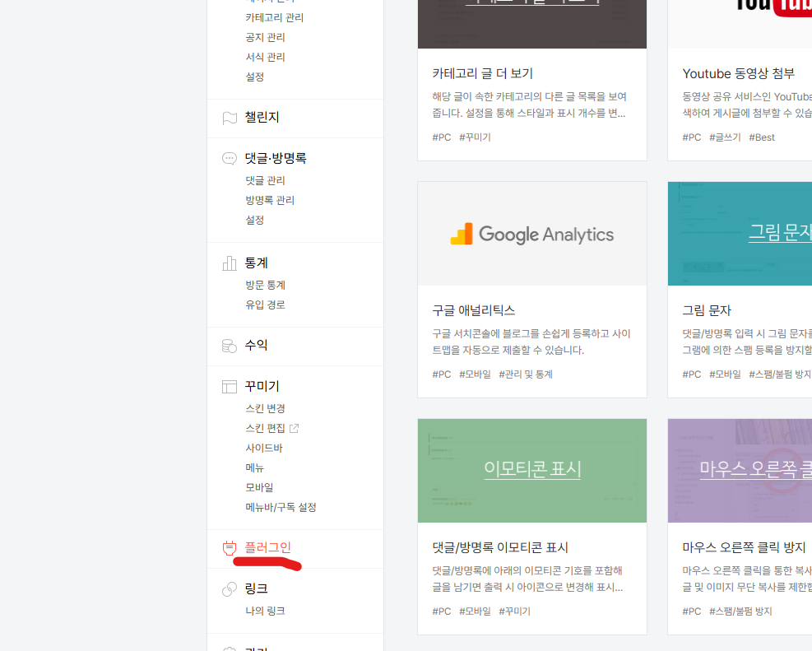Click the #Best tag on the Youtube card

pyautogui.click(x=762, y=137)
